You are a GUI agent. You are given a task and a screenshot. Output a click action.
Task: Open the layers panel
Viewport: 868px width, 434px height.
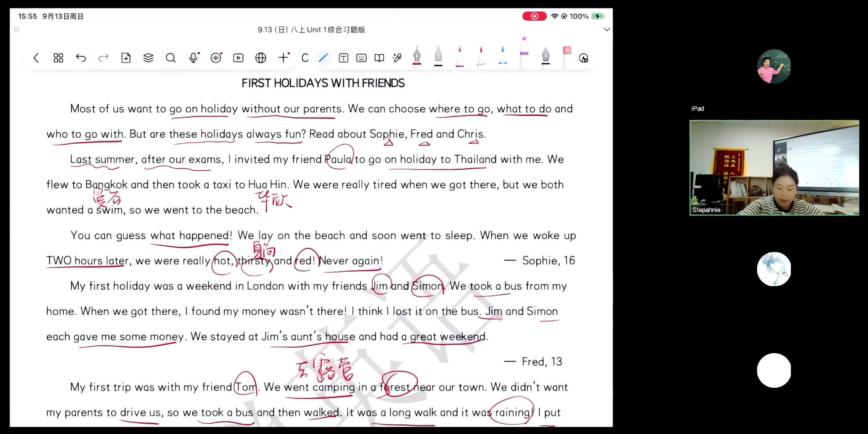[x=148, y=58]
